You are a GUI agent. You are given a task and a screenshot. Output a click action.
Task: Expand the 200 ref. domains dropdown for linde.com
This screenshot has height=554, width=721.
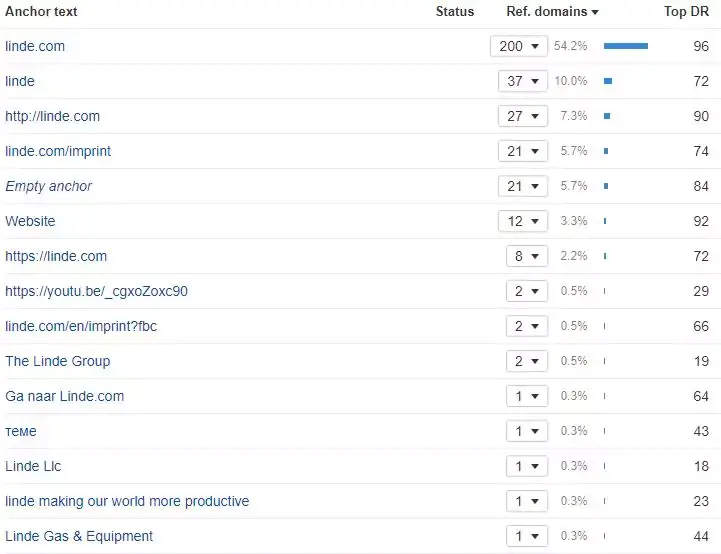pyautogui.click(x=519, y=46)
